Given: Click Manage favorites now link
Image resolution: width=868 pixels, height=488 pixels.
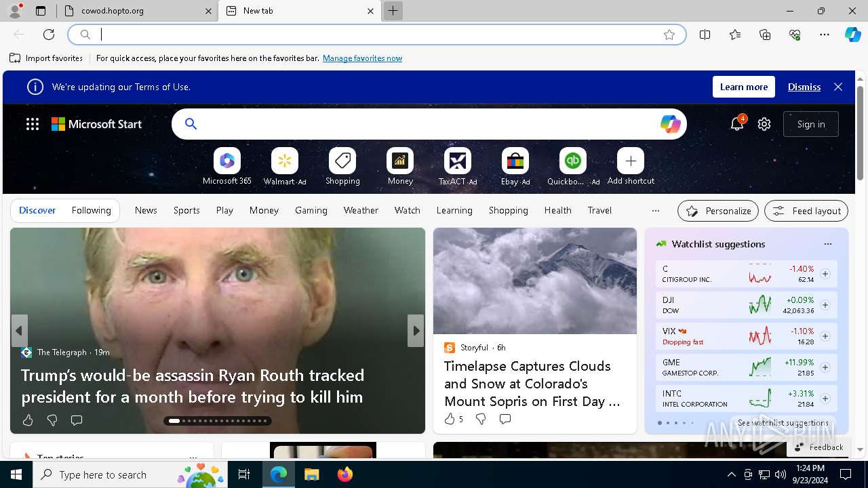Looking at the screenshot, I should point(362,58).
